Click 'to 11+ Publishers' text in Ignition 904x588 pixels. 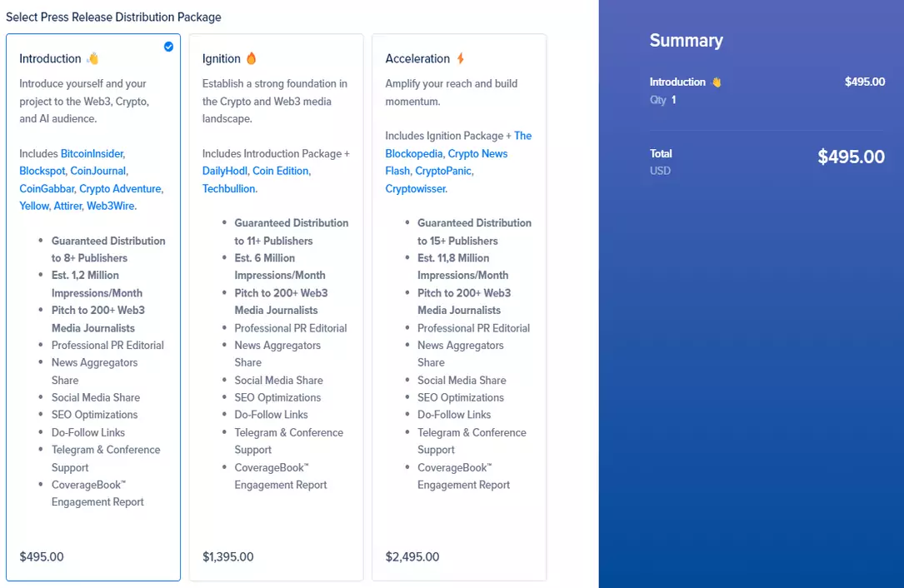[273, 241]
